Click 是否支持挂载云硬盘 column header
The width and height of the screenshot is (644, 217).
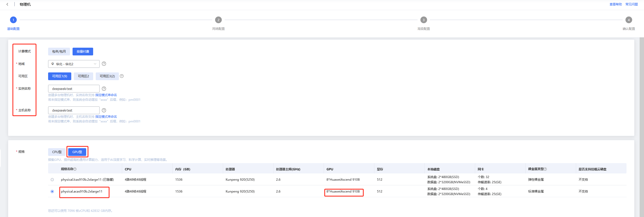pyautogui.click(x=592, y=169)
